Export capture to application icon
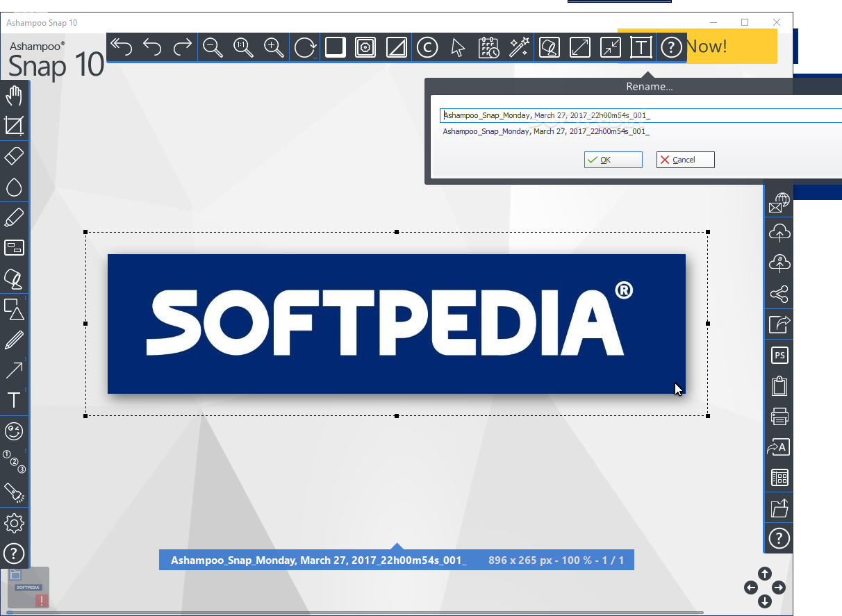The width and height of the screenshot is (842, 616). pos(779,324)
